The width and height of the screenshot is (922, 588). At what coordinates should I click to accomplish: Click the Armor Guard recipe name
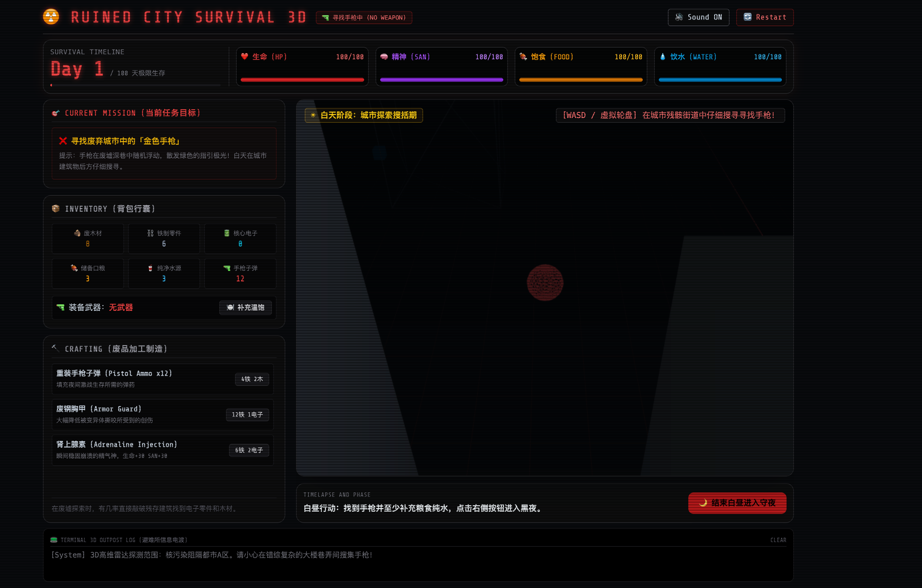point(99,409)
